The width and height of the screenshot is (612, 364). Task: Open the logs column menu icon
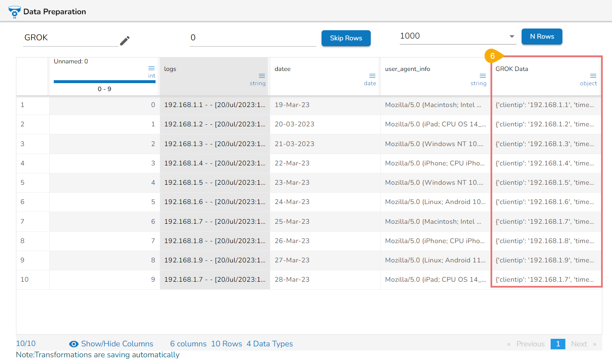[262, 76]
